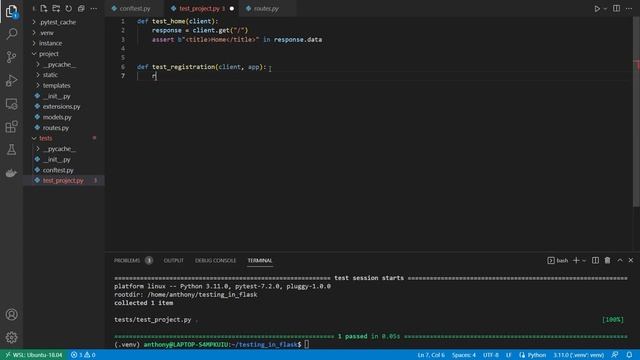Open the Manage settings gear
The image size is (640, 360).
[x=11, y=337]
